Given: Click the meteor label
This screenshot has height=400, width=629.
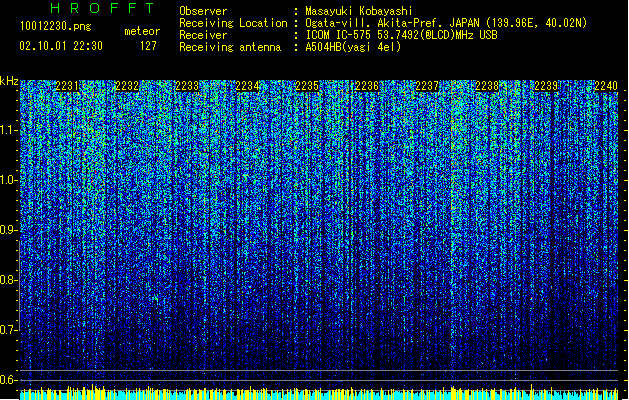Looking at the screenshot, I should tap(142, 31).
